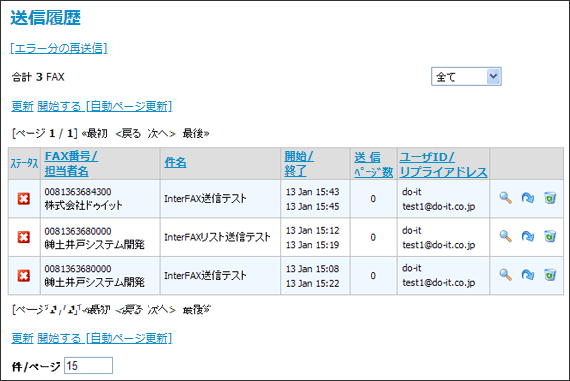View details of fax sent at 15:43

[505, 198]
